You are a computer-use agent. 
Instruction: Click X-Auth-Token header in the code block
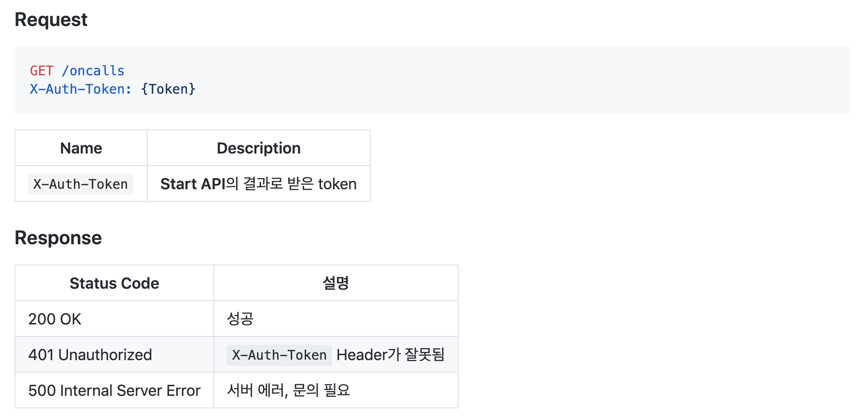tap(80, 89)
